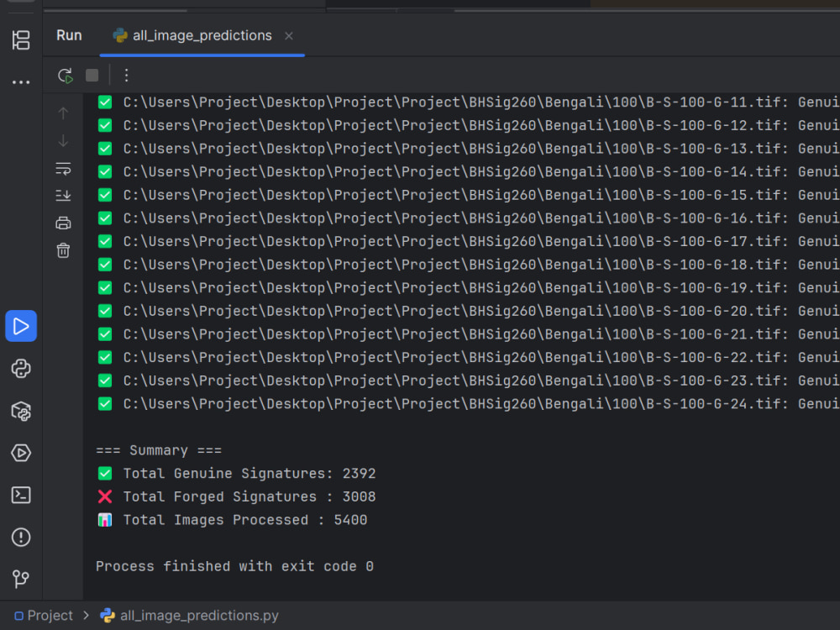The image size is (840, 630).
Task: Click the B-S-100-G-24.tif output line
Action: point(468,404)
